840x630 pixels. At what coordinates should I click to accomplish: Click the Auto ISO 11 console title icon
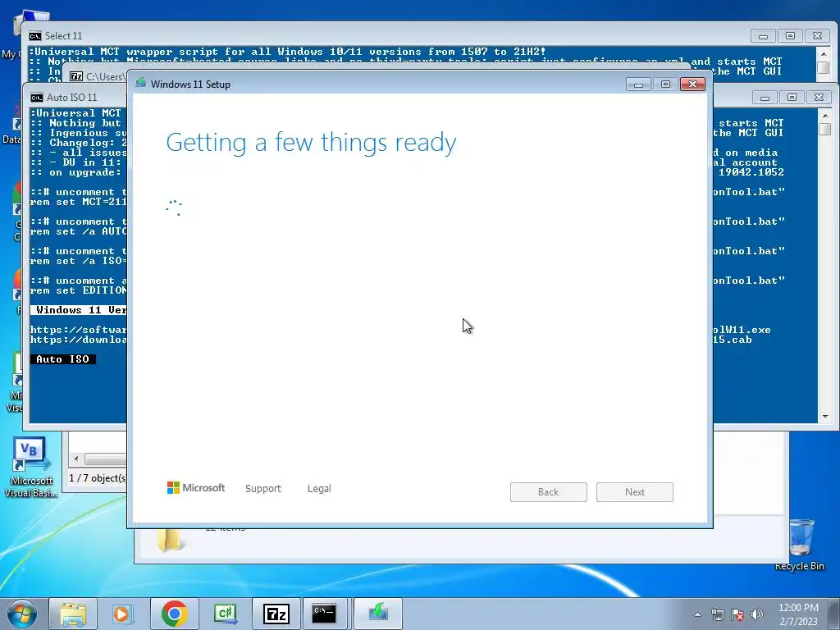37,97
